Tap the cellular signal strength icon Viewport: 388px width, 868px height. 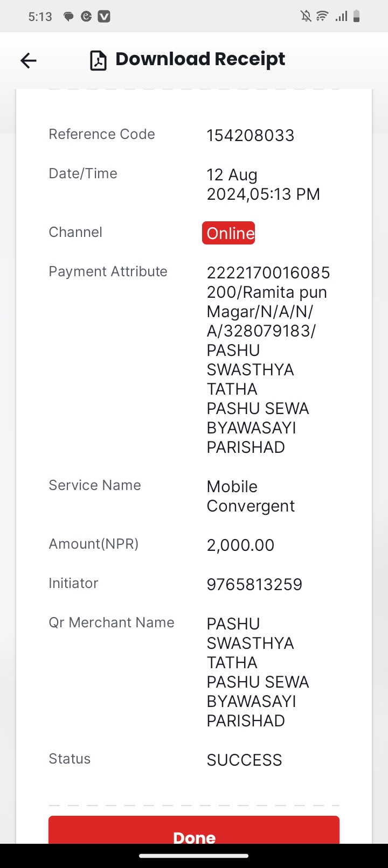tap(341, 17)
